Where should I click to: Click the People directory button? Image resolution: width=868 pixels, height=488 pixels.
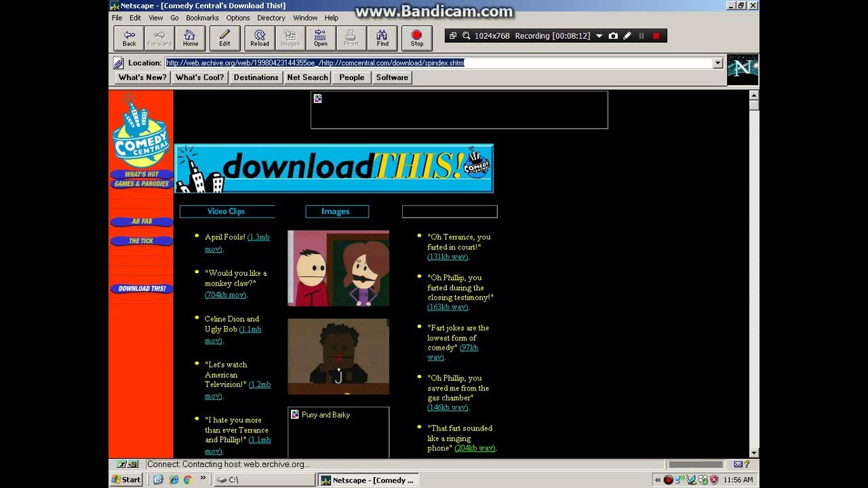click(x=352, y=77)
